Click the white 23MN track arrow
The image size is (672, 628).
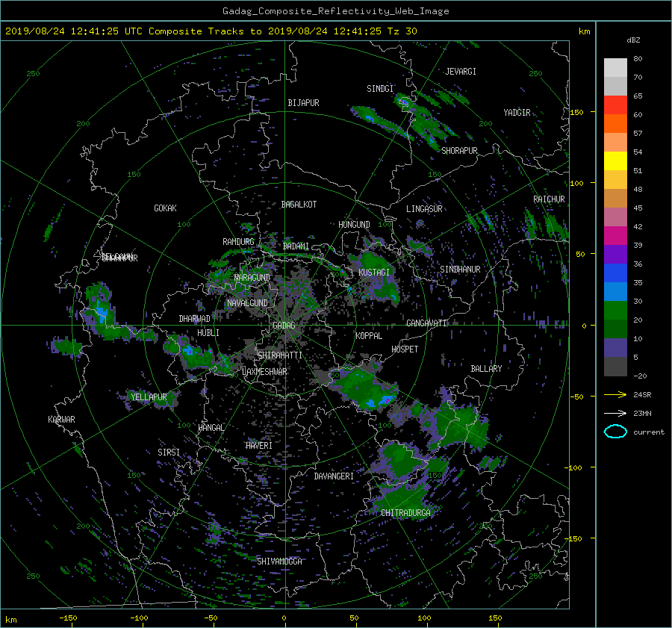tap(615, 413)
